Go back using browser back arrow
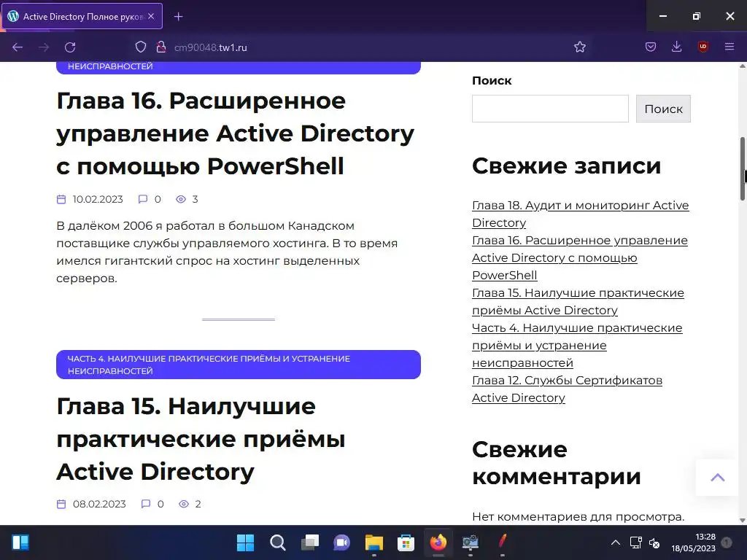This screenshot has height=560, width=747. click(18, 47)
